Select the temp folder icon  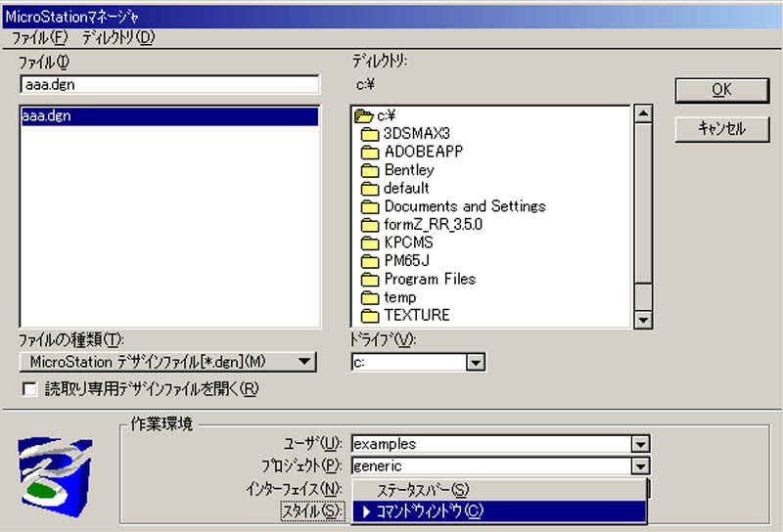click(x=370, y=297)
